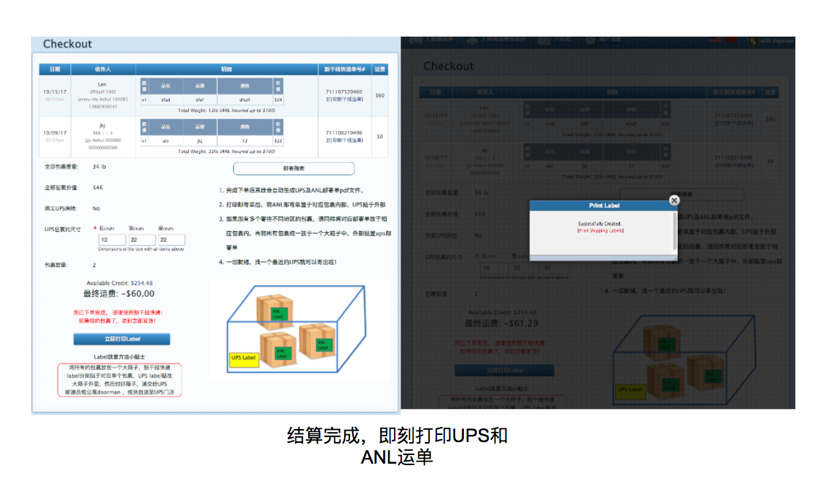The image size is (829, 504).
Task: Choose the red China flag language icon
Action: click(731, 40)
